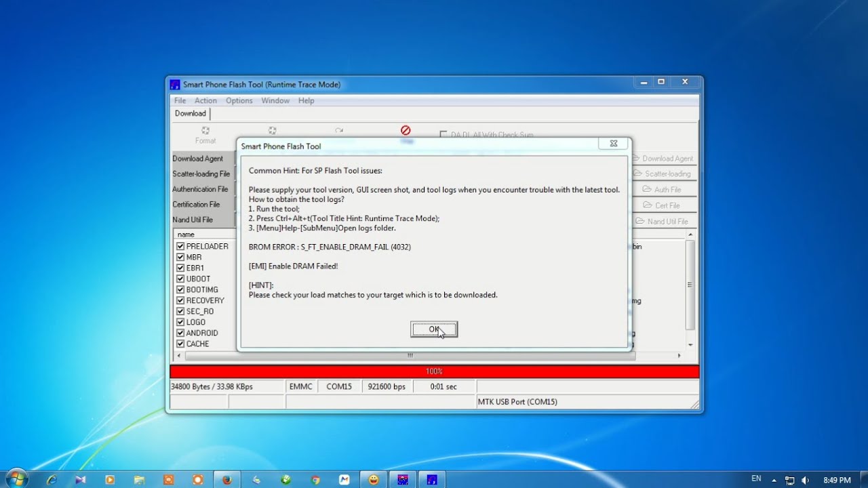Click the '[EMI] Enable DRAM Failed!' text
Viewport: 868px width, 488px height.
pyautogui.click(x=293, y=266)
